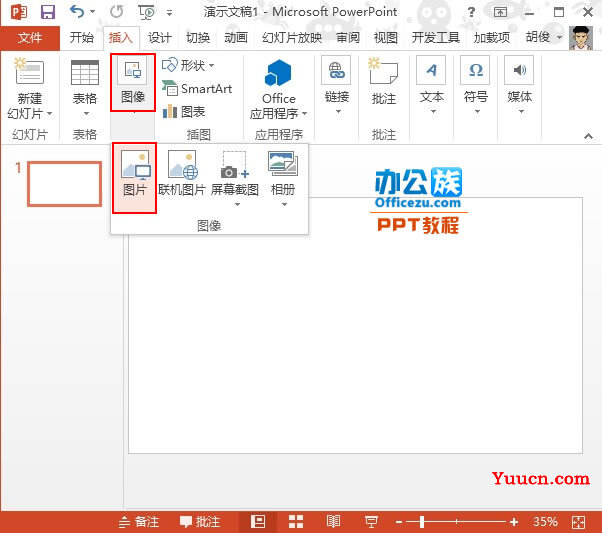This screenshot has height=533, width=602.
Task: Click the Save icon in quick access toolbar
Action: (x=48, y=12)
